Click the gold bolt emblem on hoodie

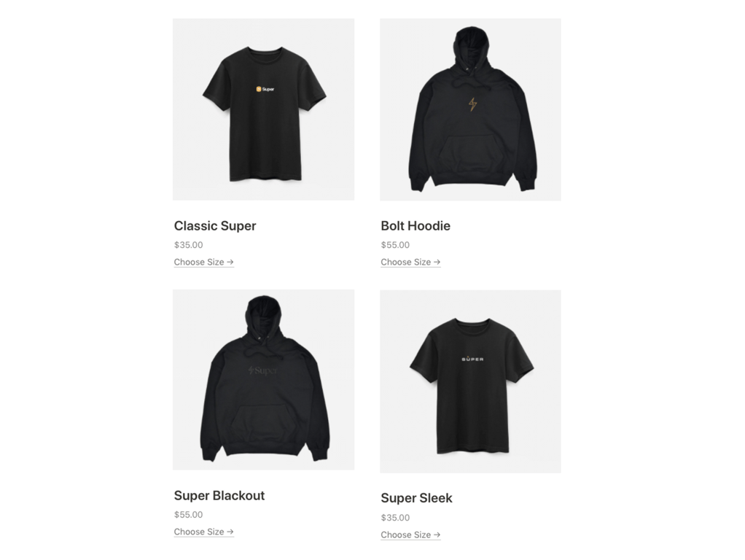[x=472, y=104]
